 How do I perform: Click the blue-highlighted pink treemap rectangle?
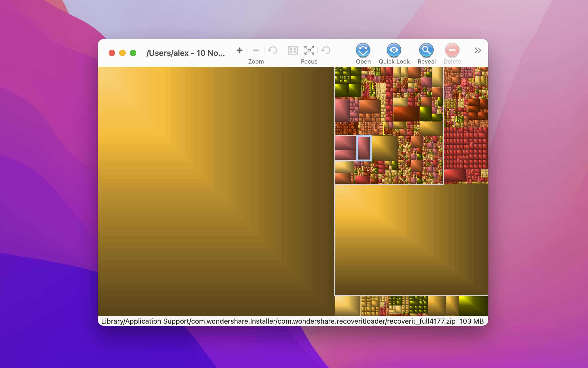click(x=364, y=148)
